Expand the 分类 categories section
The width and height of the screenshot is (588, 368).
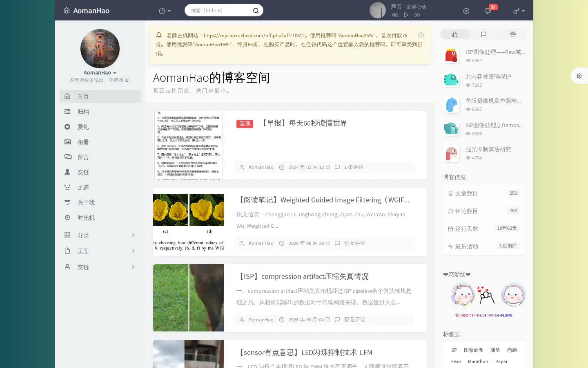tap(100, 235)
